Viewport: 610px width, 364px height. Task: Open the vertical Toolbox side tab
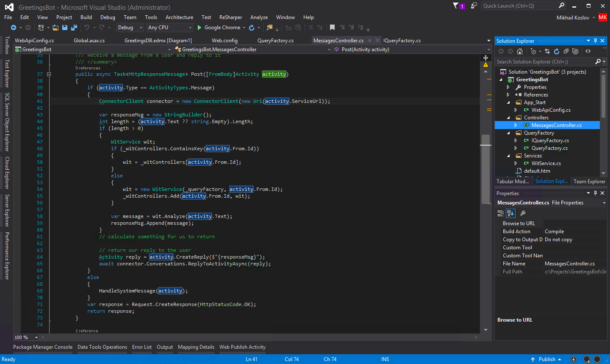7,45
